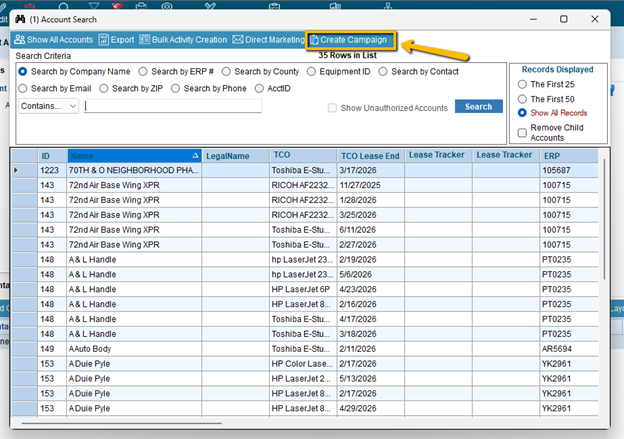624x439 pixels.
Task: Enable Remove Child Accounts checkbox
Action: click(x=522, y=133)
